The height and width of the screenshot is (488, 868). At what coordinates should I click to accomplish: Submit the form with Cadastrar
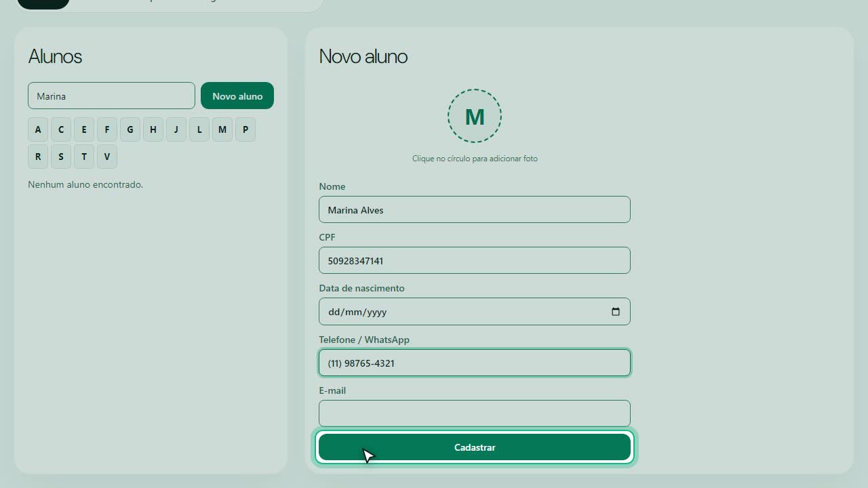pyautogui.click(x=475, y=447)
